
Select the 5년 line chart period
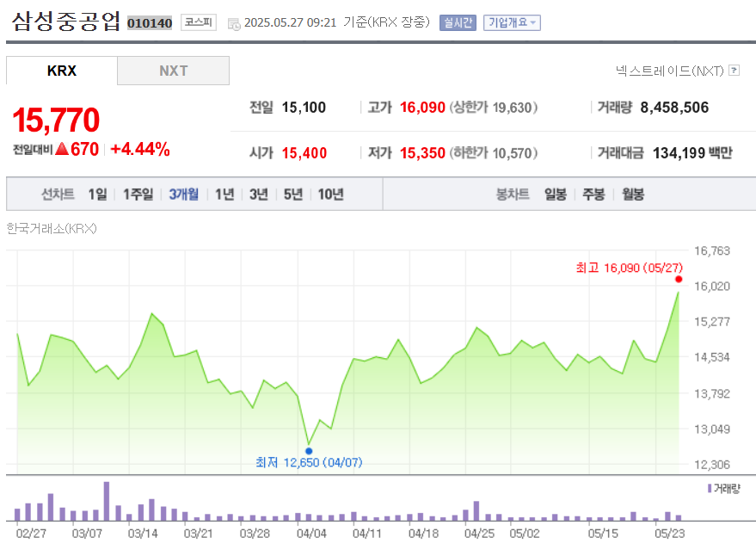pos(293,194)
